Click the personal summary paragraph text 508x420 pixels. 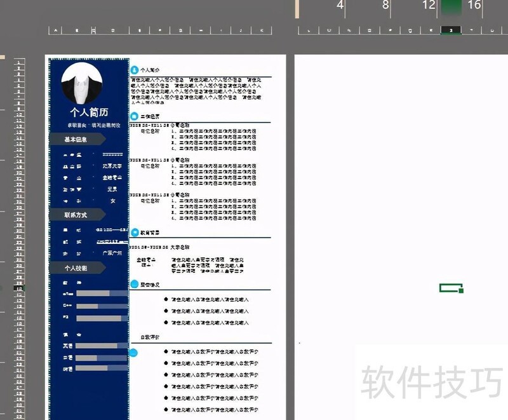coord(196,91)
